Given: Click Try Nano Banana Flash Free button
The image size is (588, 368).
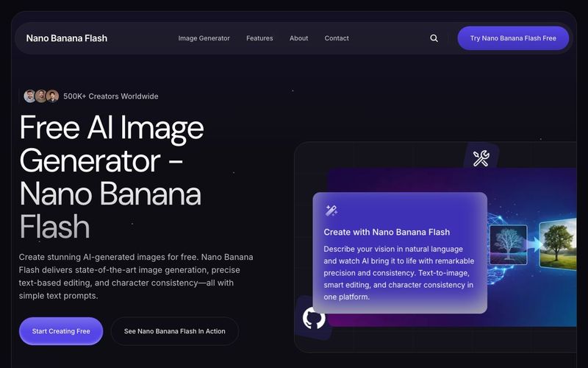Looking at the screenshot, I should click(x=513, y=38).
